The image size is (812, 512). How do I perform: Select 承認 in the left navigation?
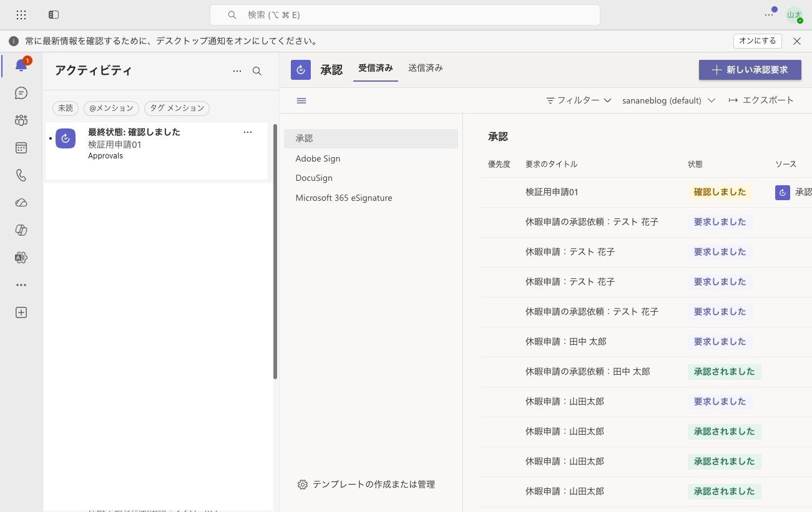point(371,138)
